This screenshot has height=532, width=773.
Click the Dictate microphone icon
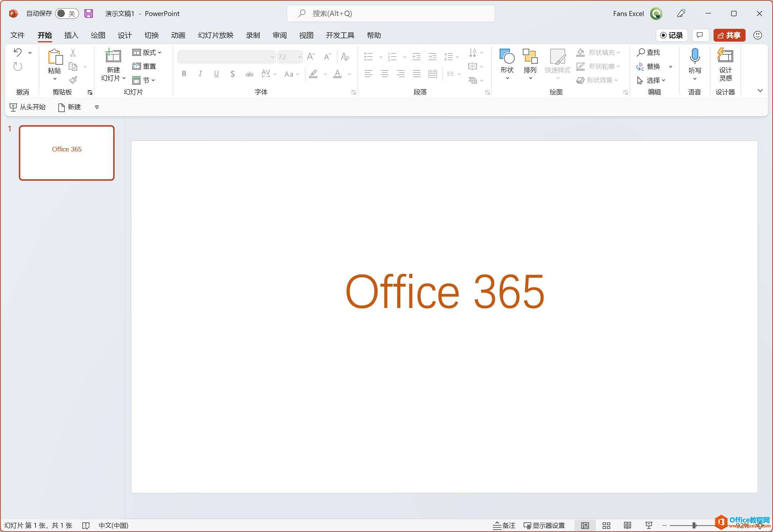[x=695, y=56]
